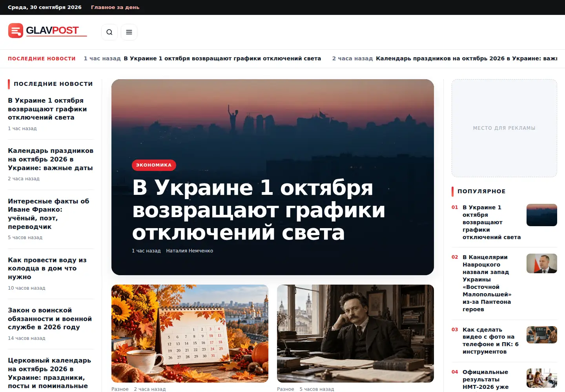Open popular item 02 about Канцелярии Навроцкого
This screenshot has height=392, width=565.
click(x=487, y=283)
